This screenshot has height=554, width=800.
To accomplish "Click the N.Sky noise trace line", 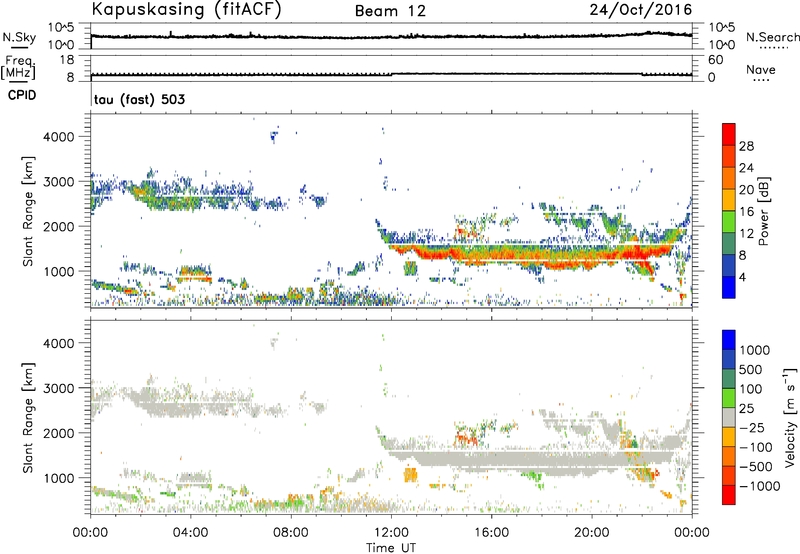I will (x=391, y=37).
